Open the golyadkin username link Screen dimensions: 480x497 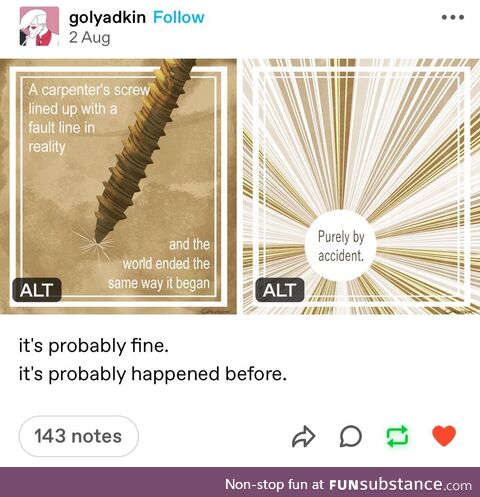coord(107,18)
